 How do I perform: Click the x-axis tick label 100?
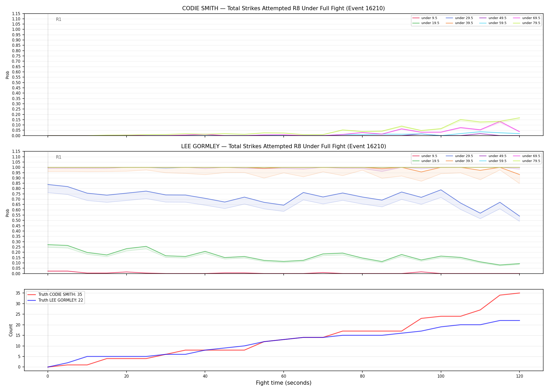(x=441, y=376)
